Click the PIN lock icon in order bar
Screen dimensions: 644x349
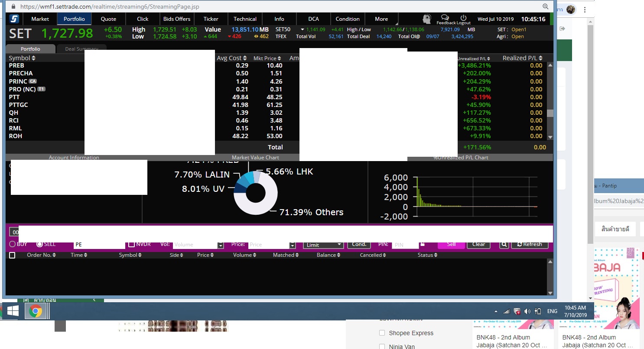[x=423, y=244]
